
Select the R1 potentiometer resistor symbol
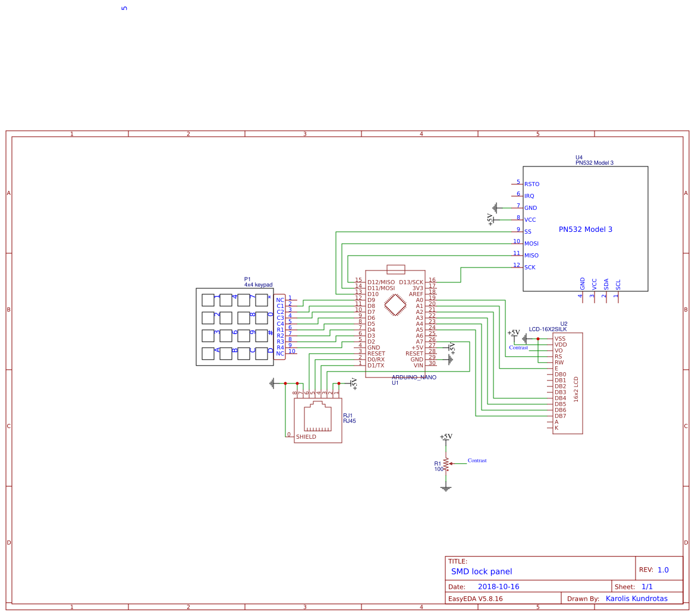pos(445,464)
